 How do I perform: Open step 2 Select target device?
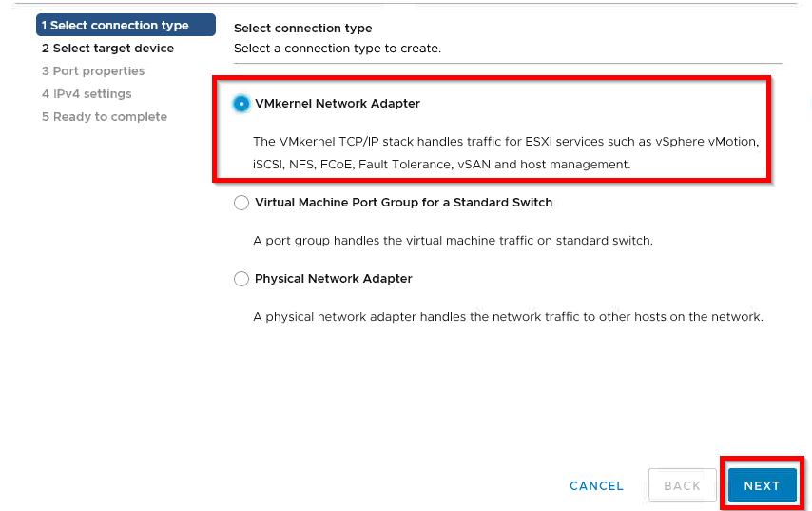coord(107,49)
